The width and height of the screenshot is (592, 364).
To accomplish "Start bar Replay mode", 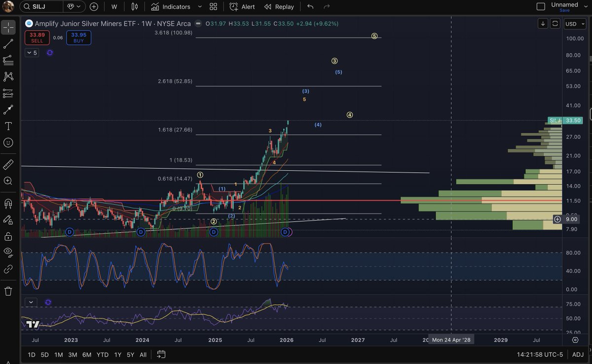I will pyautogui.click(x=279, y=7).
